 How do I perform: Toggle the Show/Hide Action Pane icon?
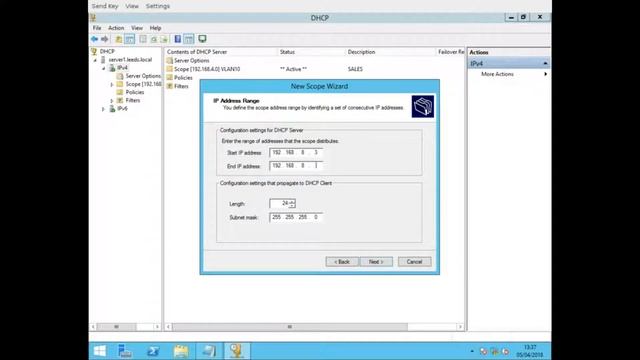point(189,39)
